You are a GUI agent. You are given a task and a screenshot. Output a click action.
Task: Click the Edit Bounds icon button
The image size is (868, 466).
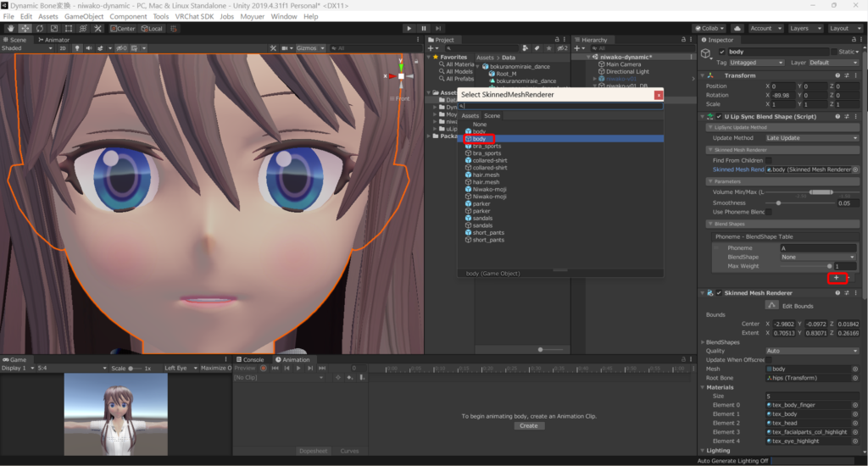click(x=772, y=304)
